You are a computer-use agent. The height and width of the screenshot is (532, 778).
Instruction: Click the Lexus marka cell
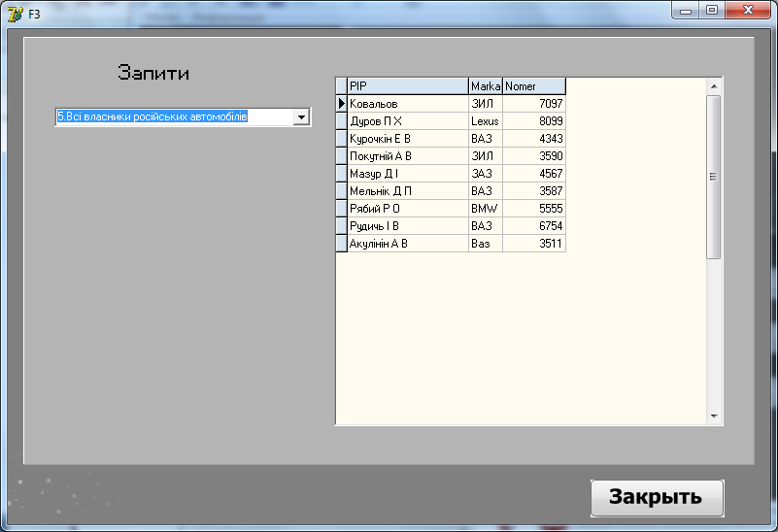tap(486, 121)
